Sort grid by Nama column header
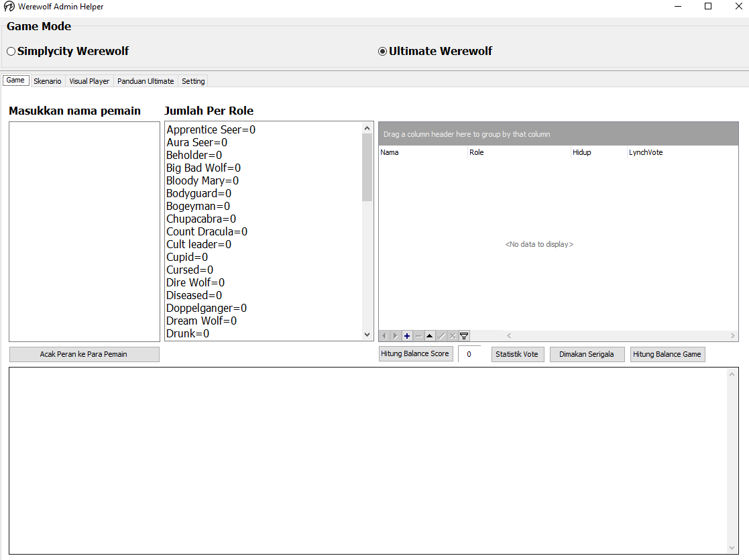 click(x=422, y=153)
